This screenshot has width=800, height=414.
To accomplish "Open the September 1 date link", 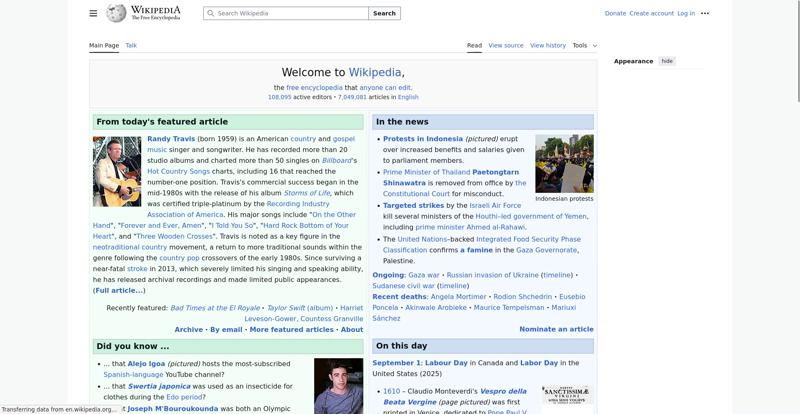I will tap(397, 363).
